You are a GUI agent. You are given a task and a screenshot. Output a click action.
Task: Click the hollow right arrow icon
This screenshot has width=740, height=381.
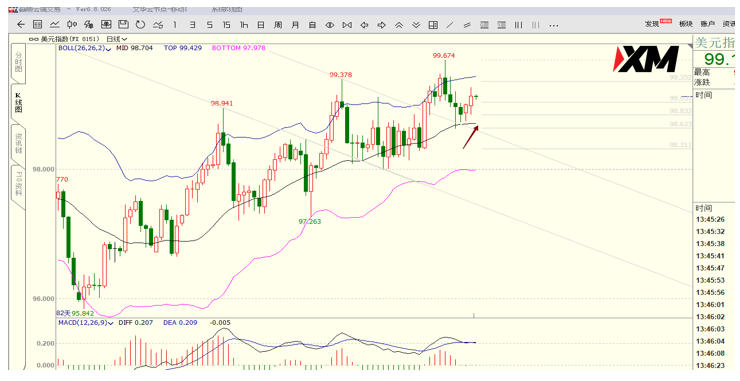[381, 25]
